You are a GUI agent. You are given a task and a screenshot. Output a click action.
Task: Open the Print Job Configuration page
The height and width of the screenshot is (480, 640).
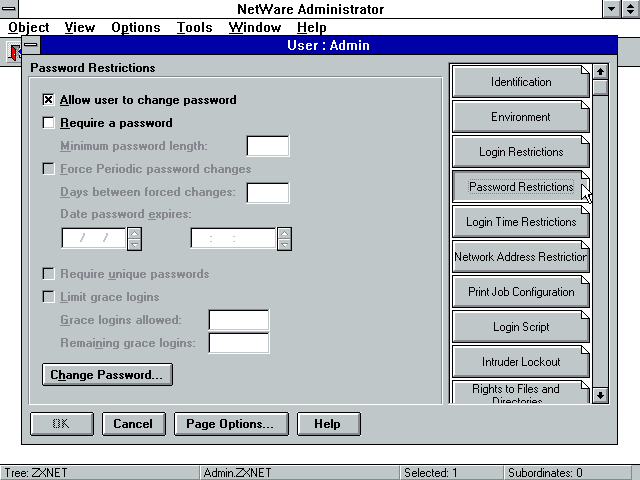(x=521, y=292)
